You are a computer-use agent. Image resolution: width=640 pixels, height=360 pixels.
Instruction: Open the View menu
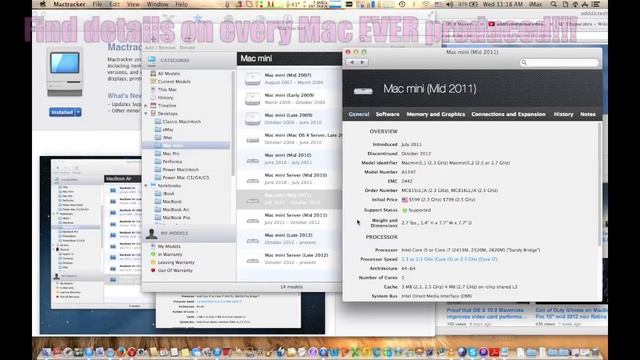[133, 4]
